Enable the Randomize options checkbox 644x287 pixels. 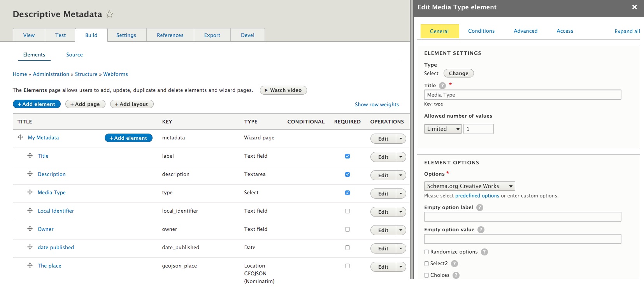tap(426, 252)
